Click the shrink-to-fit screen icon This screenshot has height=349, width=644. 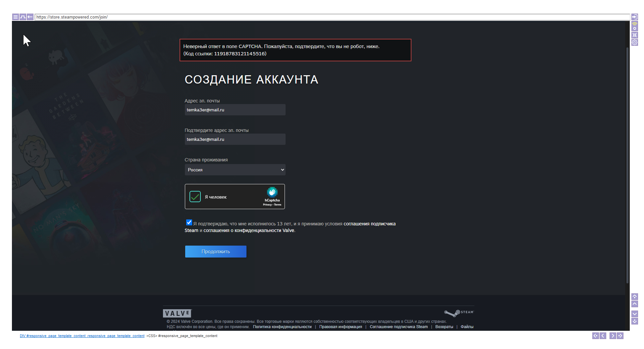point(635,35)
